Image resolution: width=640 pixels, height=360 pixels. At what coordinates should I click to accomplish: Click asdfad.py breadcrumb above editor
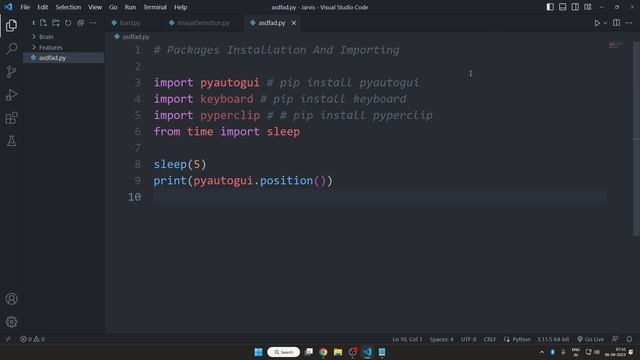tap(136, 37)
